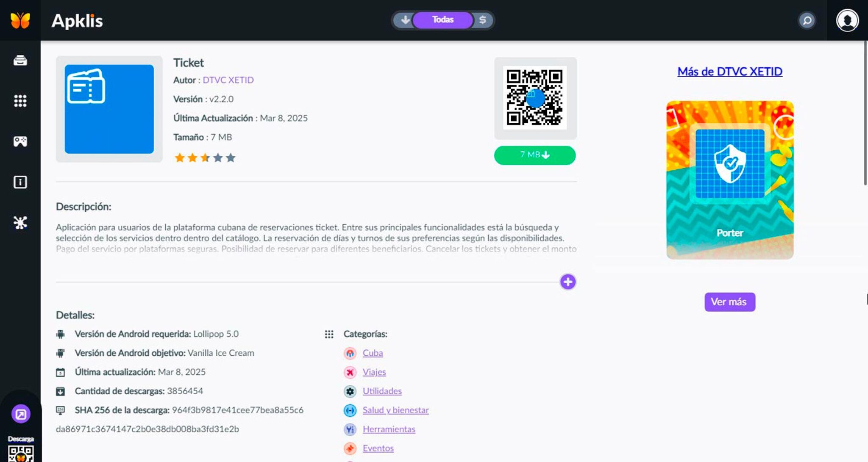Click the purple Descarga external link icon
This screenshot has width=868, height=462.
(21, 414)
